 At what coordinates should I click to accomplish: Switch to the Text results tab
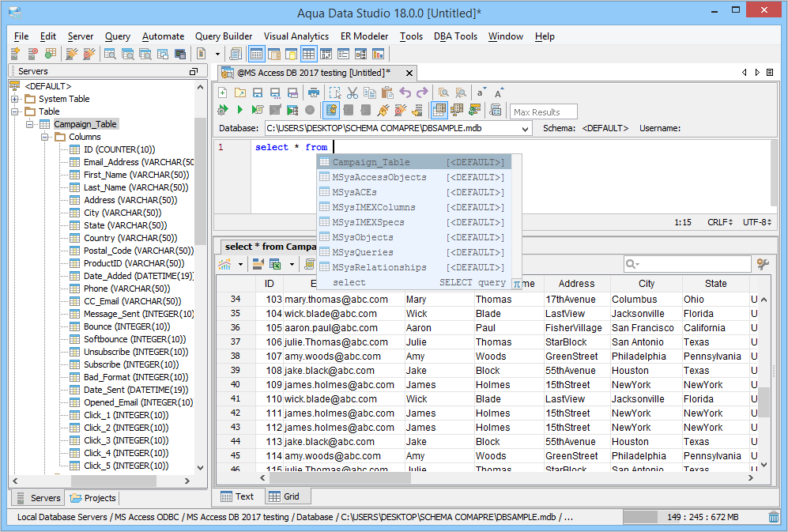[237, 496]
